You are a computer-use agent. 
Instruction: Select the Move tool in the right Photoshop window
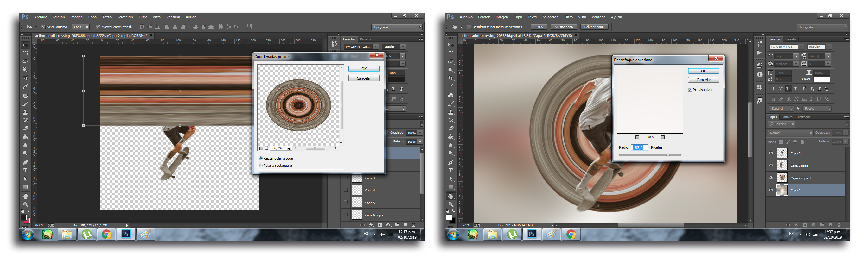coord(450,45)
